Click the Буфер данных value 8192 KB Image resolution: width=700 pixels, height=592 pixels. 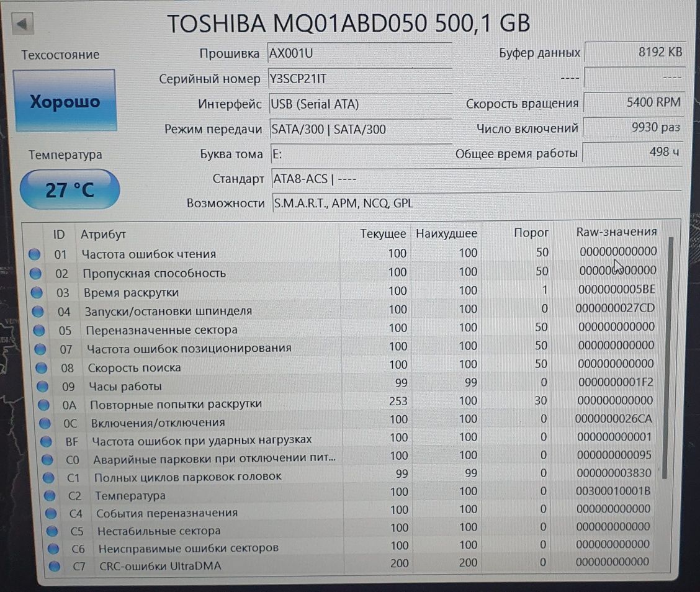point(635,52)
